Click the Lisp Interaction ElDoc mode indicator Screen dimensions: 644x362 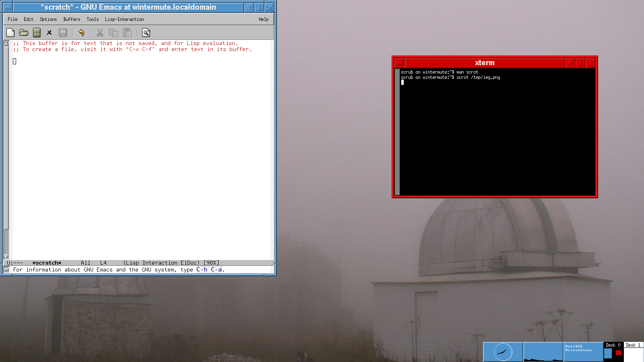[x=161, y=263]
